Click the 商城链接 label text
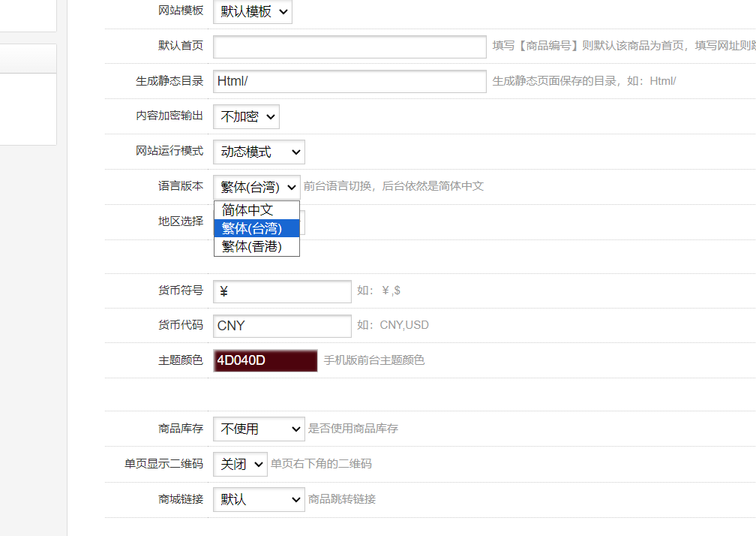This screenshot has height=536, width=756. pos(181,499)
